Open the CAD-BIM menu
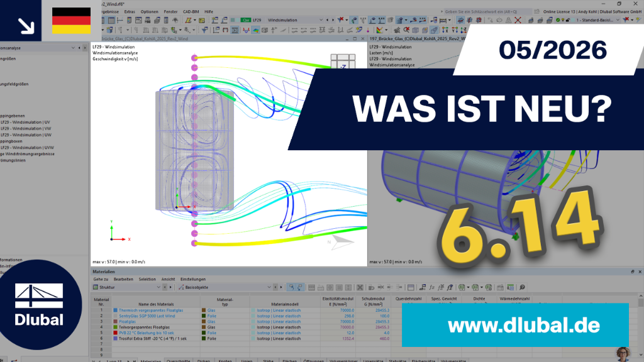The height and width of the screenshot is (362, 644). click(x=191, y=12)
